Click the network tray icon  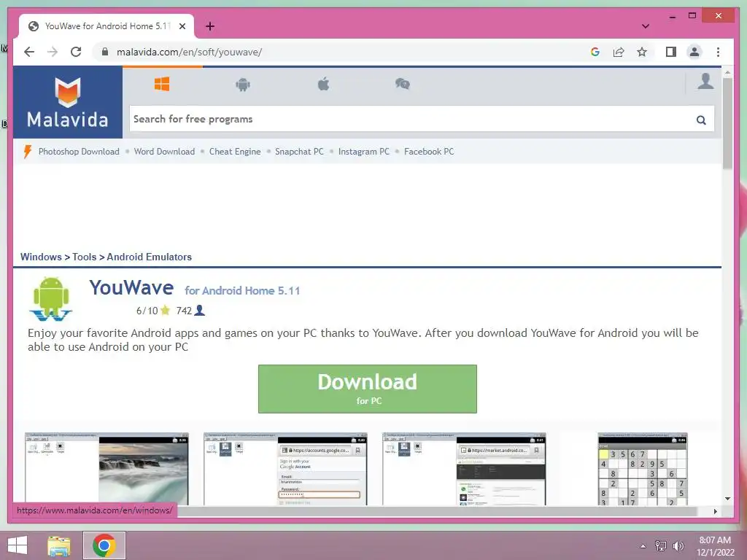point(661,546)
